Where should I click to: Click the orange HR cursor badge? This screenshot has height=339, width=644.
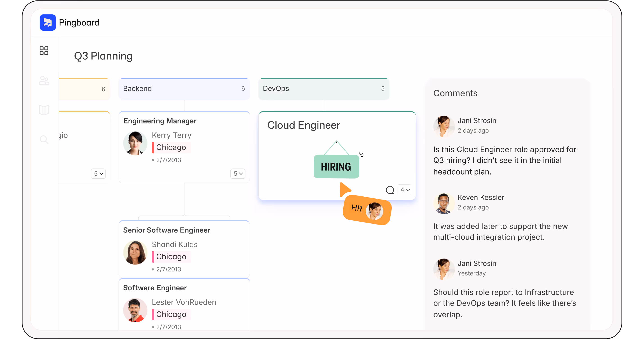(367, 210)
